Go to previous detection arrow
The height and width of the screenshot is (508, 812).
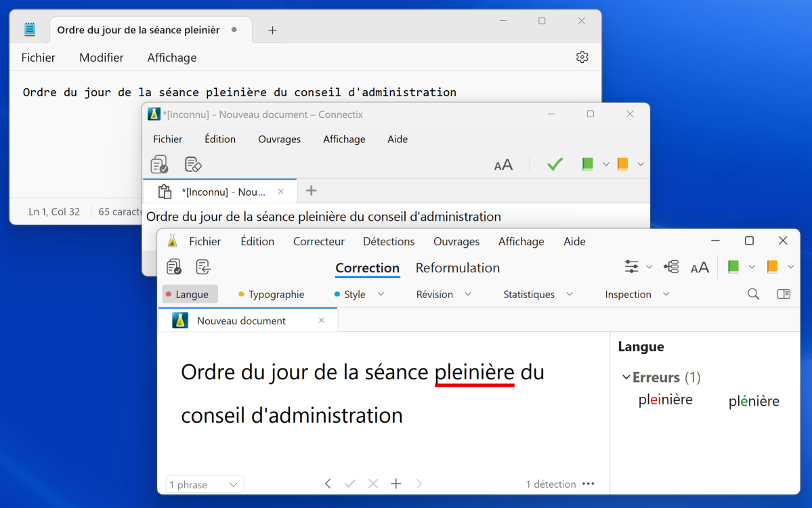(x=328, y=484)
